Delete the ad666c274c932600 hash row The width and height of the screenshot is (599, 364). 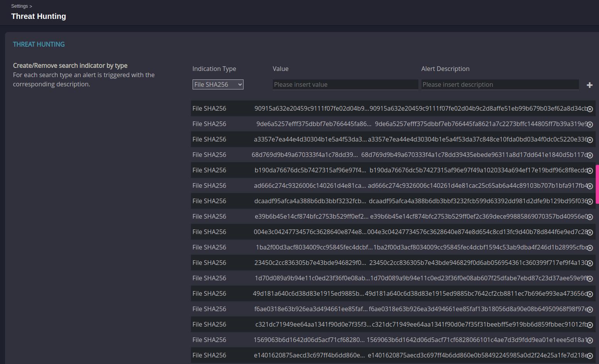[590, 186]
